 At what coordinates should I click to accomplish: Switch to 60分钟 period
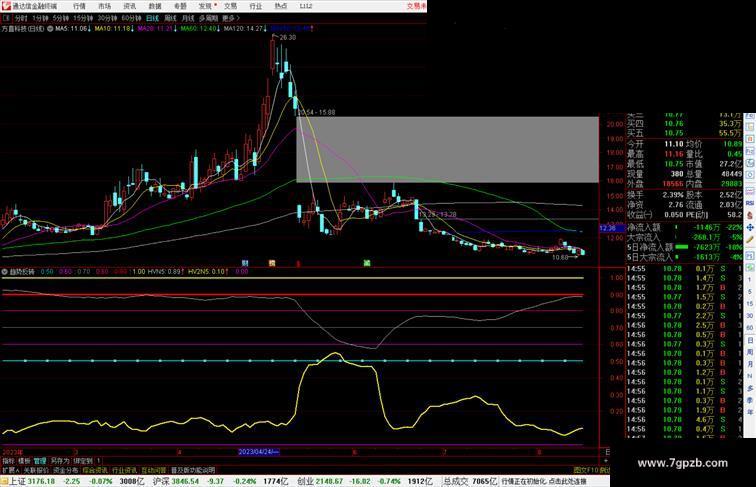coord(131,18)
